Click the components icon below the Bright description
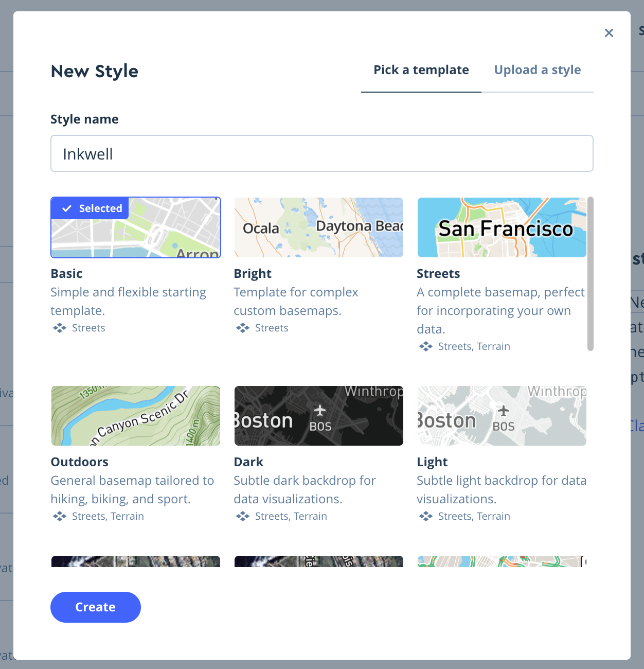This screenshot has width=644, height=669. tap(242, 328)
